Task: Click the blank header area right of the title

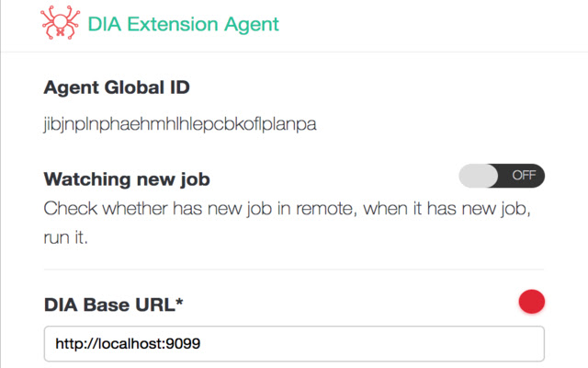Action: (432, 25)
